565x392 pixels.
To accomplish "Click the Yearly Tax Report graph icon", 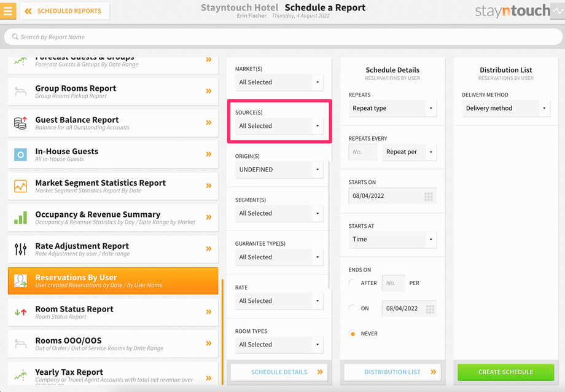I will 20,375.
